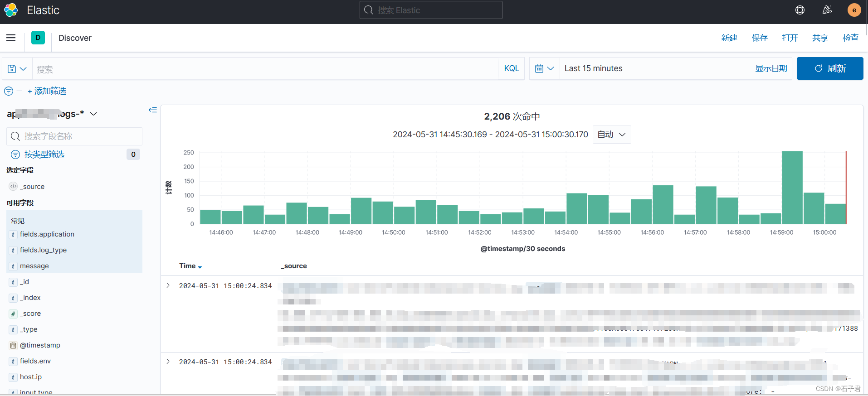
Task: Open the user avatar 'e' menu
Action: click(x=854, y=10)
